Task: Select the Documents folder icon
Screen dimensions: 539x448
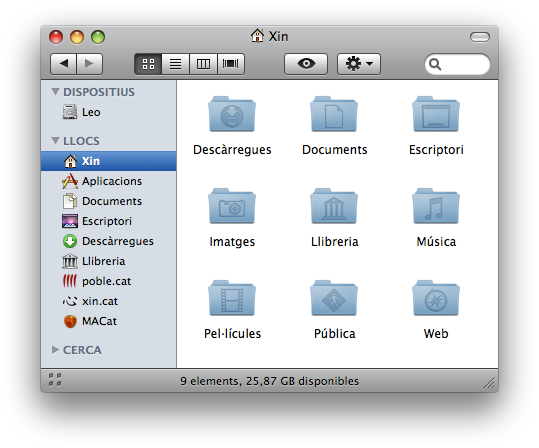Action: 334,114
